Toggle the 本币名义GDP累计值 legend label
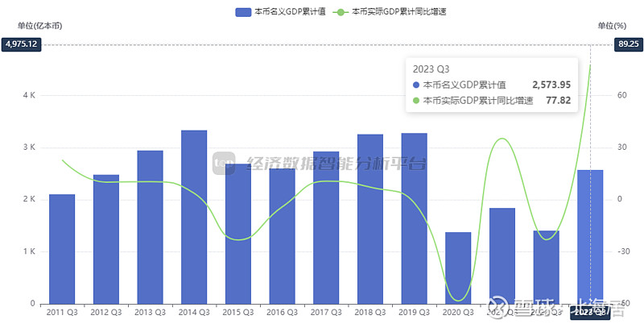The width and height of the screenshot is (644, 328). (290, 12)
